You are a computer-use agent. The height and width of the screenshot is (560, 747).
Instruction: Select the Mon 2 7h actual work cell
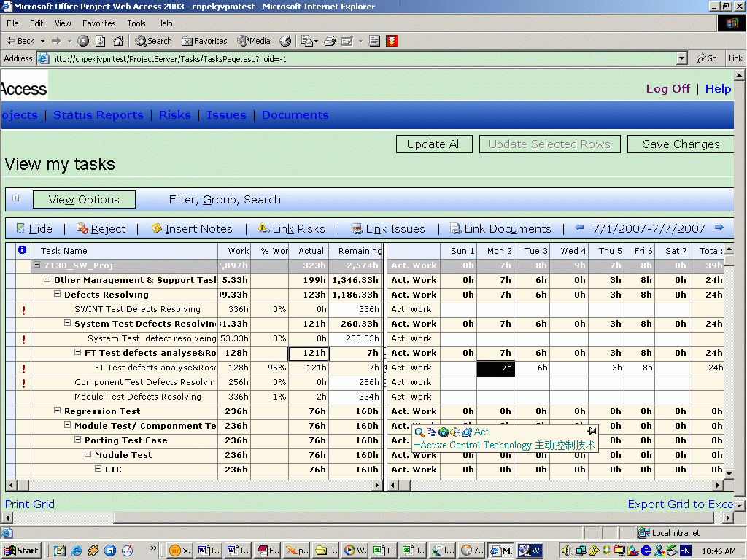tap(495, 367)
